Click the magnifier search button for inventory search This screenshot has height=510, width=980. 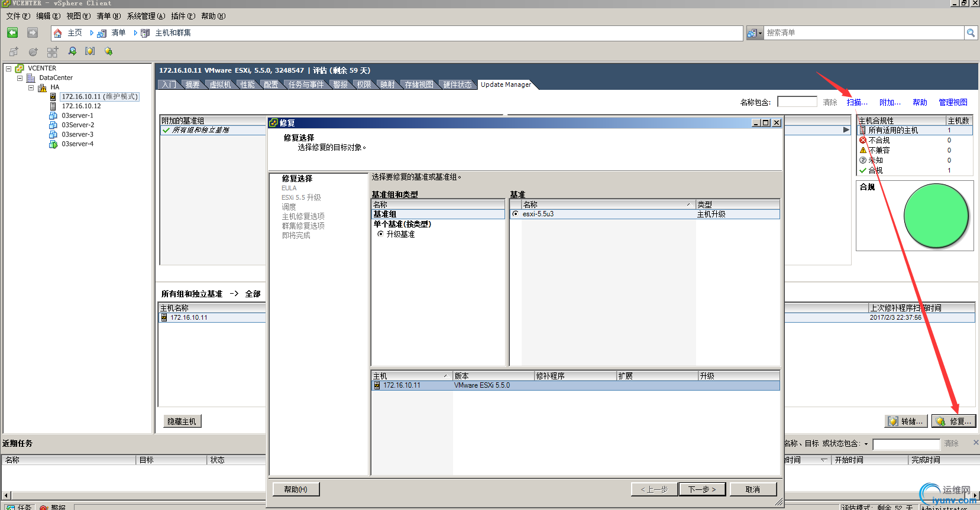point(971,33)
